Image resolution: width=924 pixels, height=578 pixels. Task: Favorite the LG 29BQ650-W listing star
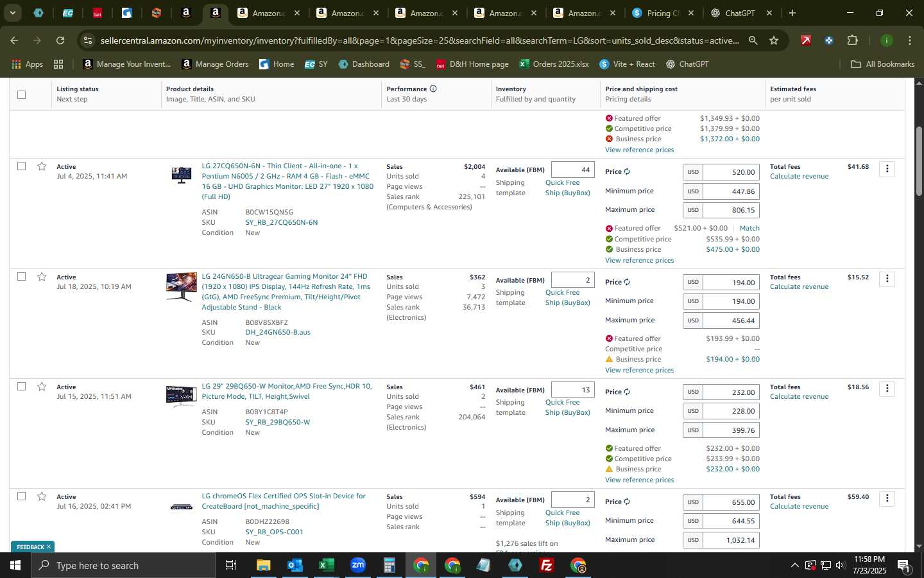(42, 387)
